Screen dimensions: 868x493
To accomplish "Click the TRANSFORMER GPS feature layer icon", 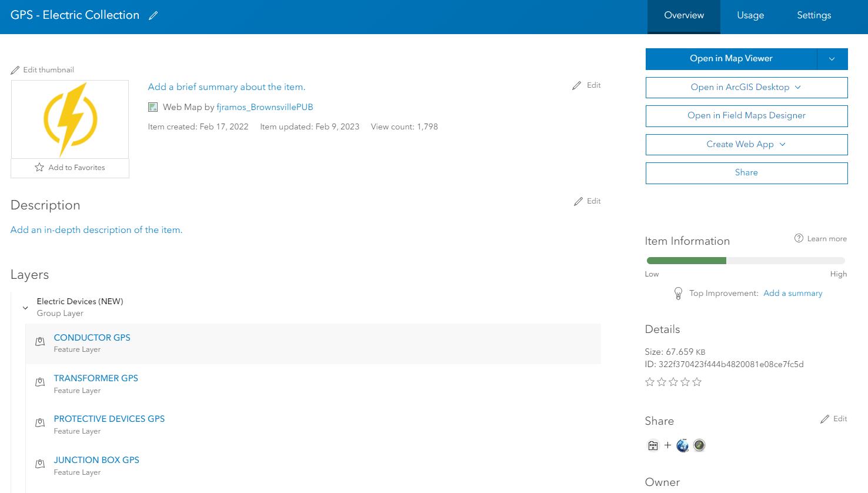I will pos(39,382).
